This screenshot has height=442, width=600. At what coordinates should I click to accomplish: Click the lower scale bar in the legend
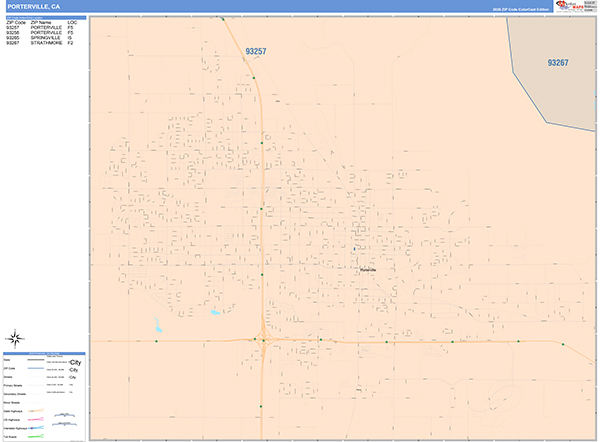coord(64,424)
